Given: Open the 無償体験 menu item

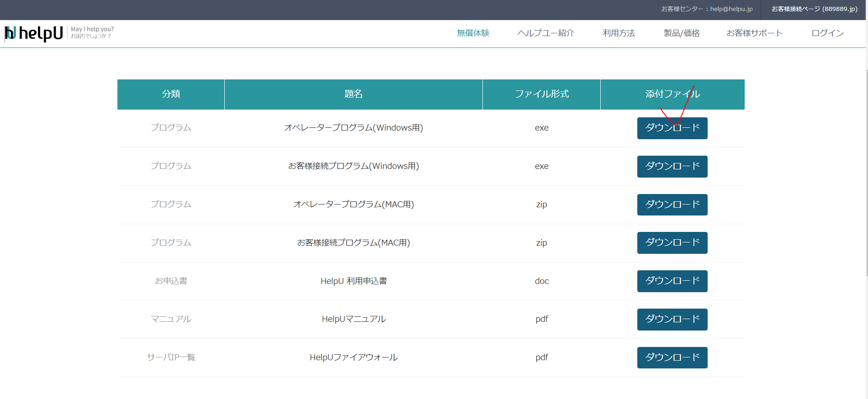Looking at the screenshot, I should 473,33.
